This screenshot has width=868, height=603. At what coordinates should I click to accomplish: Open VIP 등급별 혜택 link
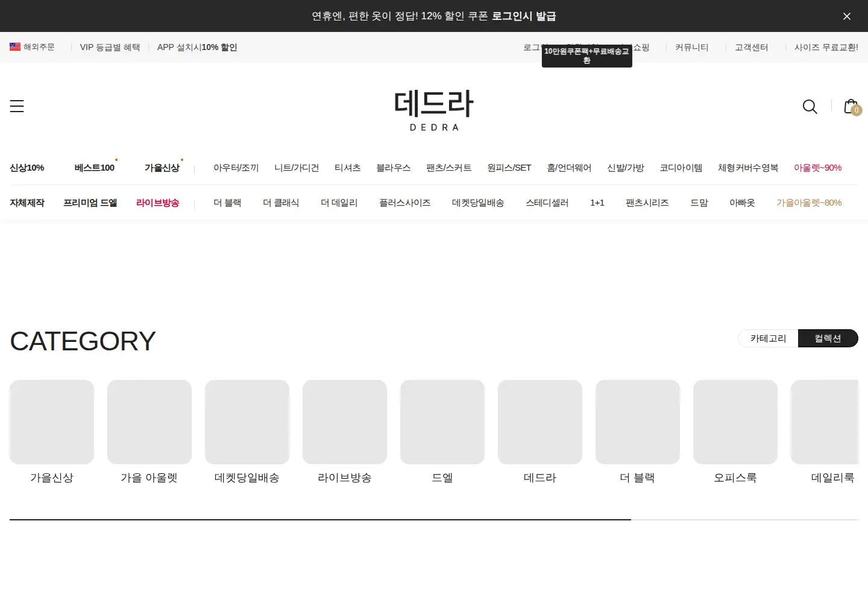[x=110, y=47]
